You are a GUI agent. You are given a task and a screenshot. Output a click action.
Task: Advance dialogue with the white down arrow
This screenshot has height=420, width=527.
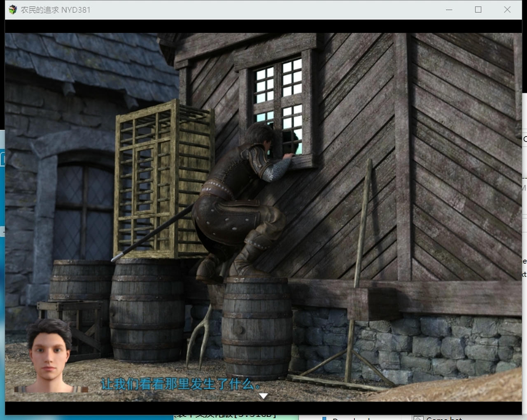tap(263, 396)
